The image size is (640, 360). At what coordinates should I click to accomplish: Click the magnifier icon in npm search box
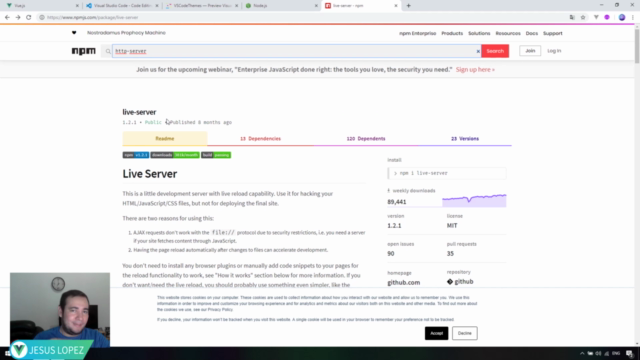[108, 51]
